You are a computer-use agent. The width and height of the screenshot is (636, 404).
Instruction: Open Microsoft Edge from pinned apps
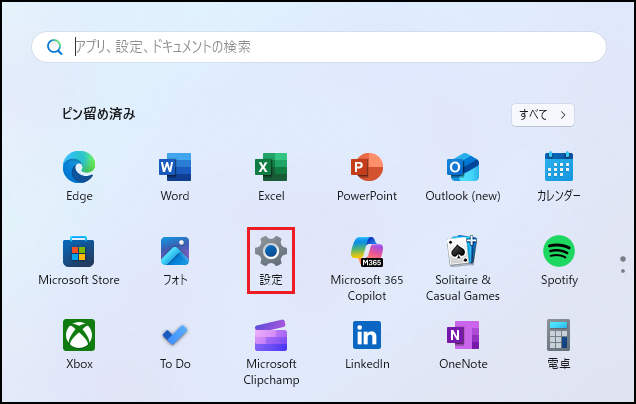coord(79,167)
